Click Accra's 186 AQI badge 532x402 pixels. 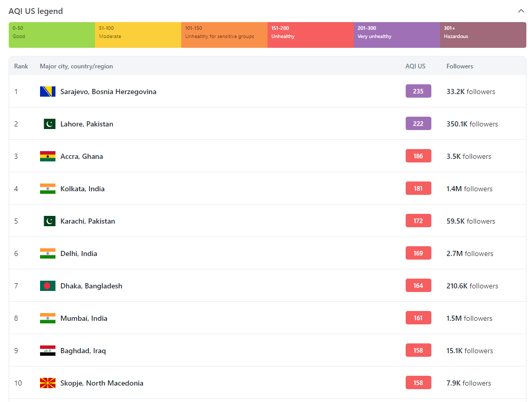click(x=418, y=156)
